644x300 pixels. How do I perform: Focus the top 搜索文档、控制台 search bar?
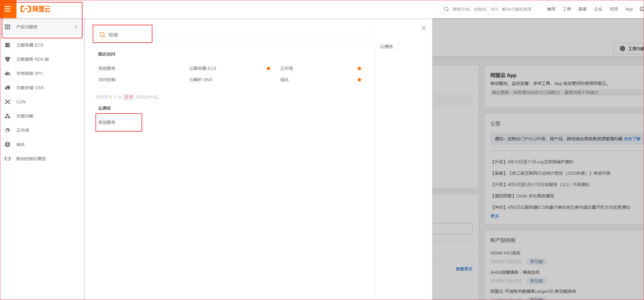[x=487, y=9]
